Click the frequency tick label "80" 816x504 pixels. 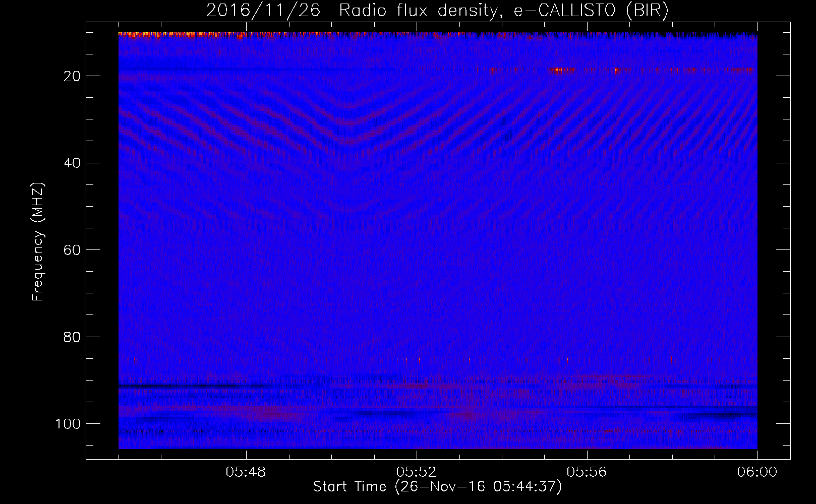pyautogui.click(x=73, y=337)
